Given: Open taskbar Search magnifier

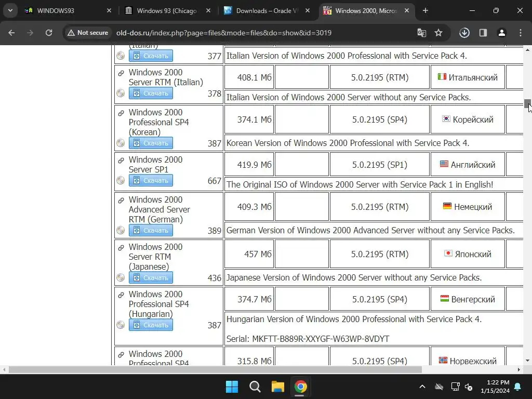Looking at the screenshot, I should 255,387.
